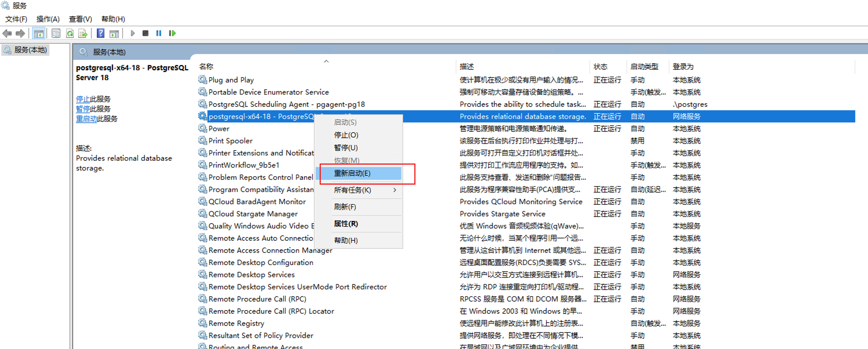Viewport: 868px width, 349px height.
Task: Click the 重启动此服务 link
Action: [x=96, y=118]
